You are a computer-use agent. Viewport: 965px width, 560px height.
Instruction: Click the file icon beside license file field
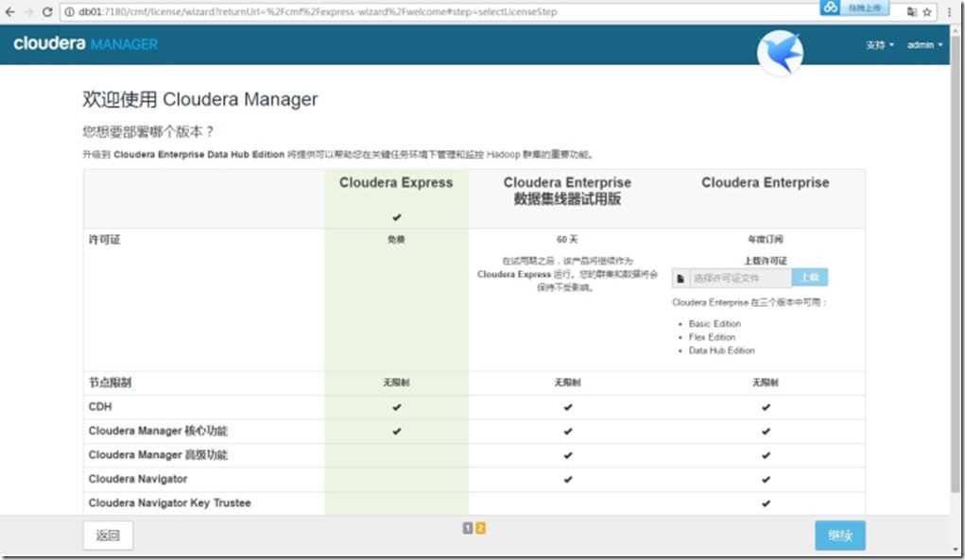[x=681, y=279]
